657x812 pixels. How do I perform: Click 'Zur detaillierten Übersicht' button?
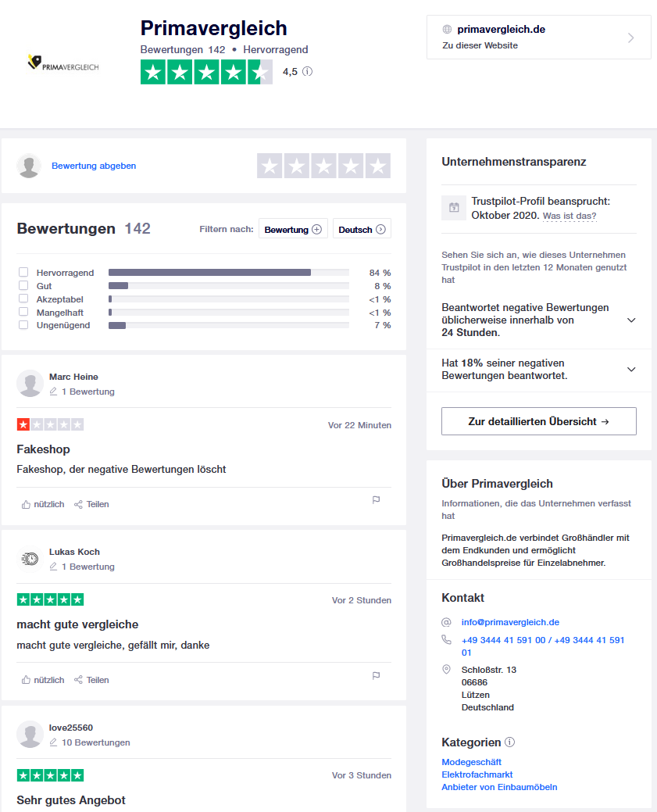click(x=539, y=421)
